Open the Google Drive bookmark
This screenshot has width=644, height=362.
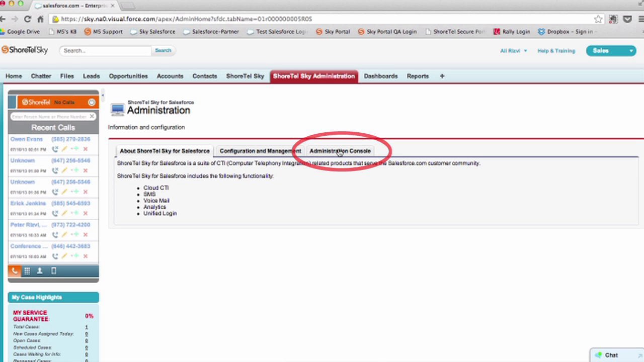(20, 32)
